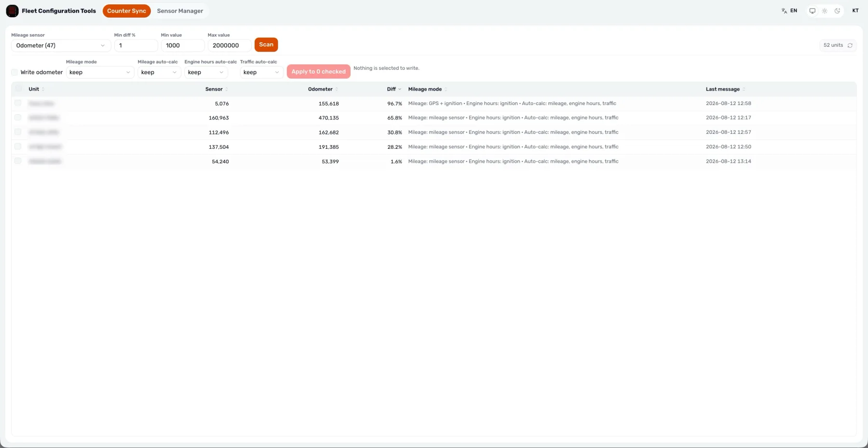
Task: Click the 1.6% diff cell
Action: (x=396, y=161)
